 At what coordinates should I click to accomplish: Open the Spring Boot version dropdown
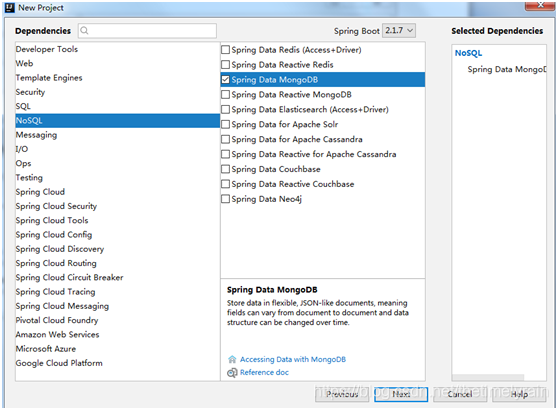click(x=399, y=31)
